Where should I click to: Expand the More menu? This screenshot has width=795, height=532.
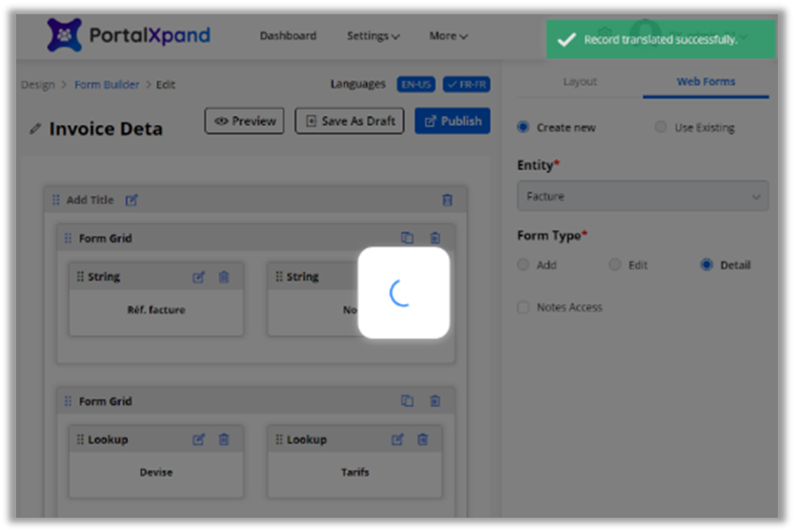pos(448,36)
